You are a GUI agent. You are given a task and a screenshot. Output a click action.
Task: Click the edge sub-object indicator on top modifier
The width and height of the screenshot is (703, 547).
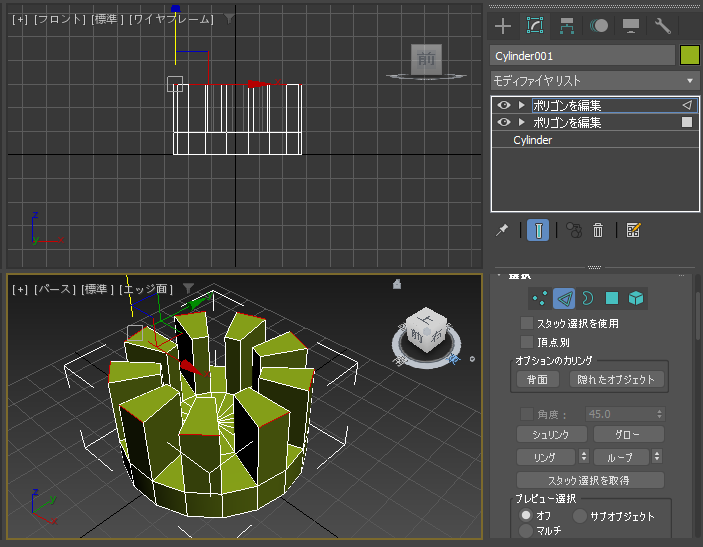pos(687,105)
